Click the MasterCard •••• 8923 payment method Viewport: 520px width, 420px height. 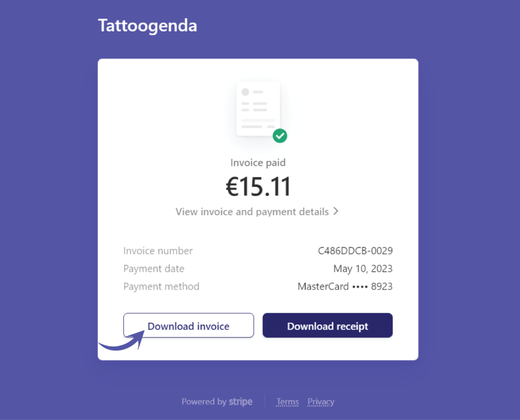pos(345,287)
